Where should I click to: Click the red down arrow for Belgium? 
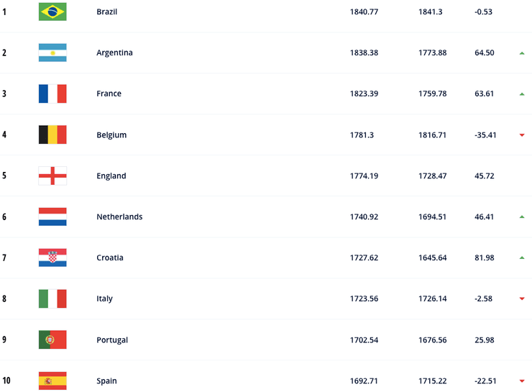click(x=522, y=135)
